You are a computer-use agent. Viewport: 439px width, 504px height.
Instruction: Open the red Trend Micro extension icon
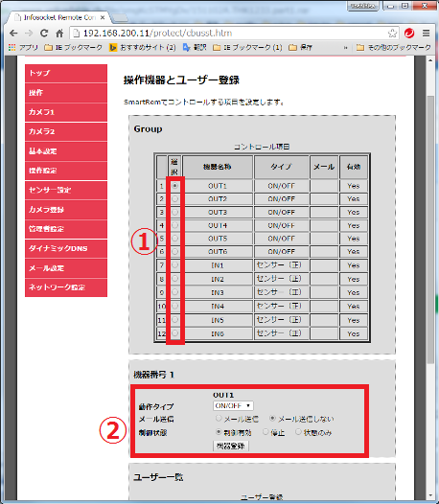click(x=409, y=34)
